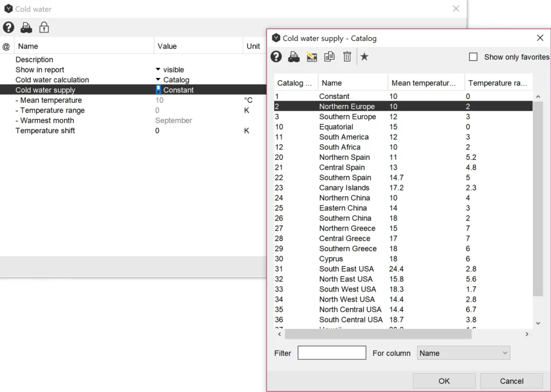551x392 pixels.
Task: Click the new catalog entry icon
Action: pyautogui.click(x=312, y=56)
